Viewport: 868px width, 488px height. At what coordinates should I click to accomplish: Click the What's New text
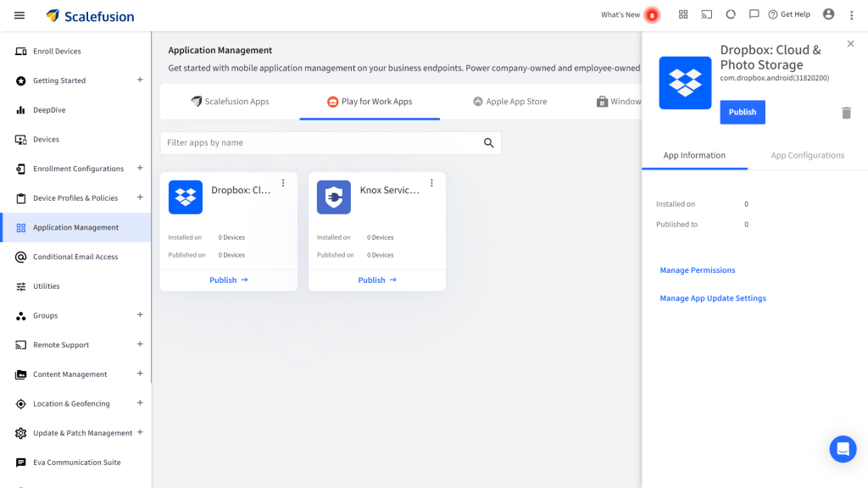[620, 15]
